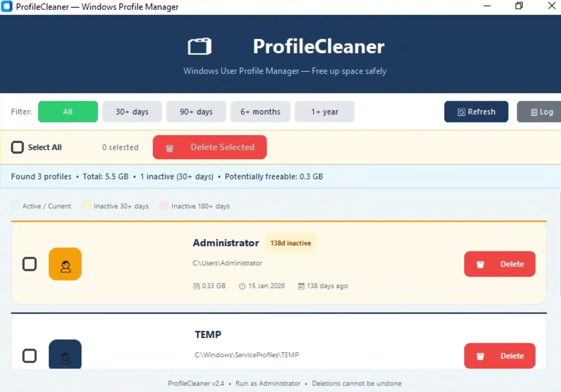
Task: Click ProfileCleaner v2.4 footer text
Action: pos(196,383)
